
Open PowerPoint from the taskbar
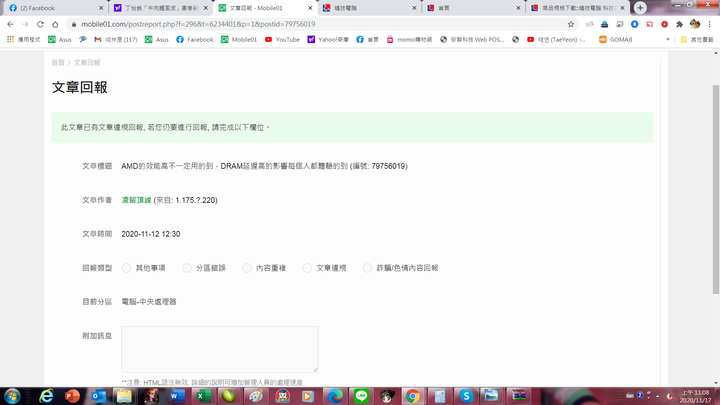72,396
